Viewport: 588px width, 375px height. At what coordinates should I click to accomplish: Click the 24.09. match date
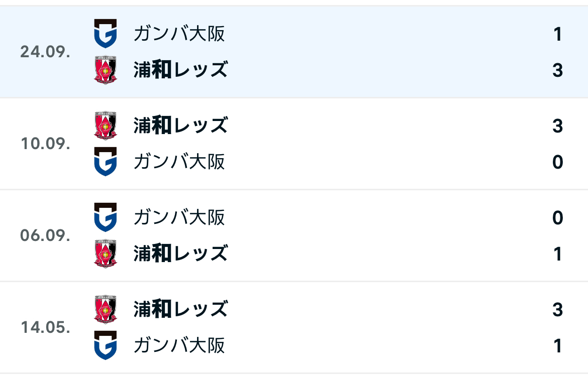tap(45, 52)
